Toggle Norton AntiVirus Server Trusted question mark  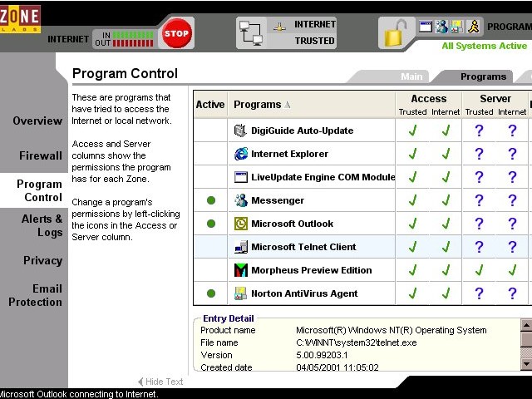pos(479,293)
